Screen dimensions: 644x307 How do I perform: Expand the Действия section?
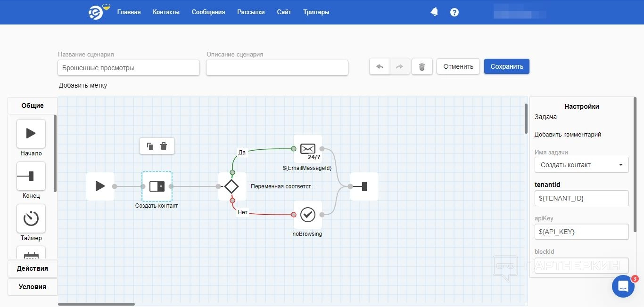(33, 268)
